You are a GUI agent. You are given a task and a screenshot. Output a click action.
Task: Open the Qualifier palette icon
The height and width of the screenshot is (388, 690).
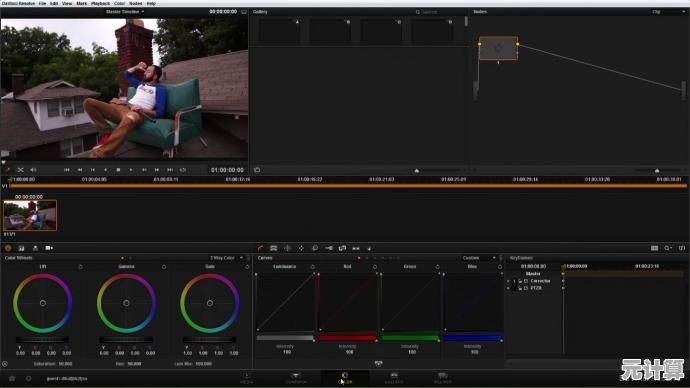[273, 248]
